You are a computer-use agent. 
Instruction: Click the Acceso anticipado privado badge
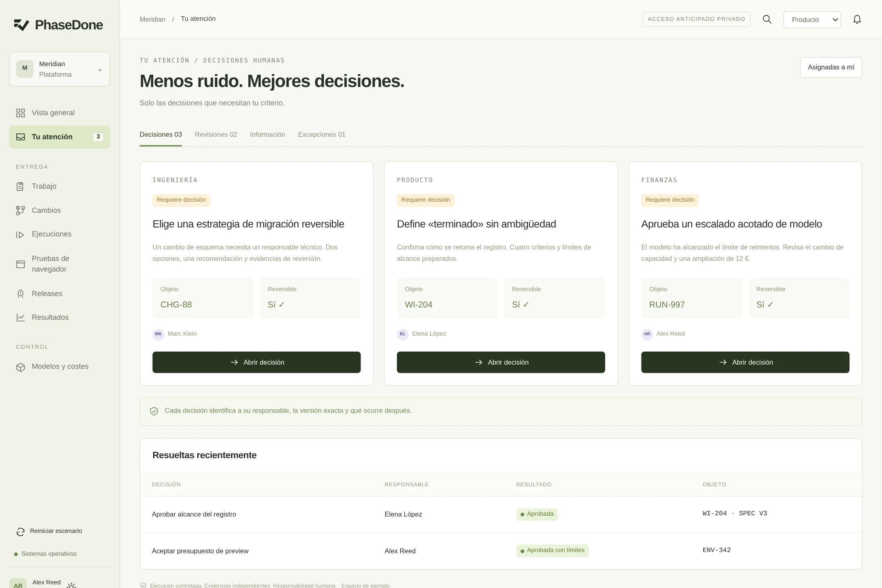click(697, 19)
